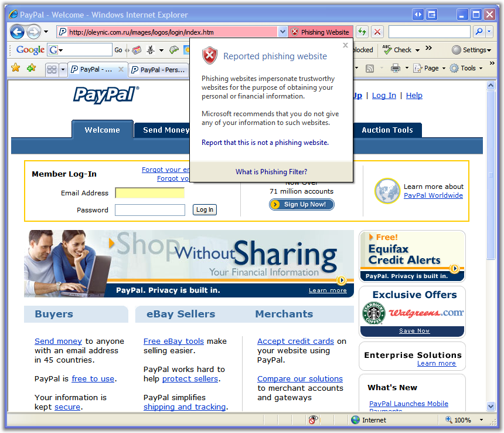Expand the address bar URL dropdown
The height and width of the screenshot is (433, 504).
(x=282, y=32)
